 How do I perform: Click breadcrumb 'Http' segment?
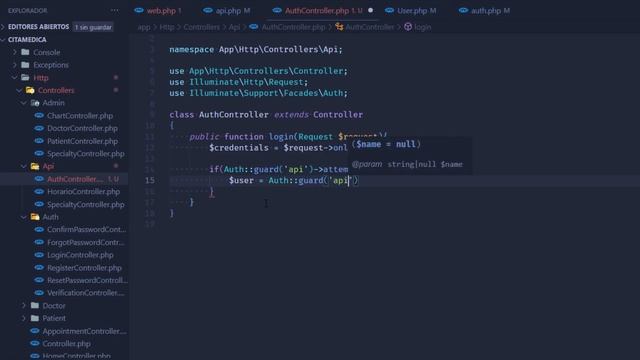[x=167, y=27]
